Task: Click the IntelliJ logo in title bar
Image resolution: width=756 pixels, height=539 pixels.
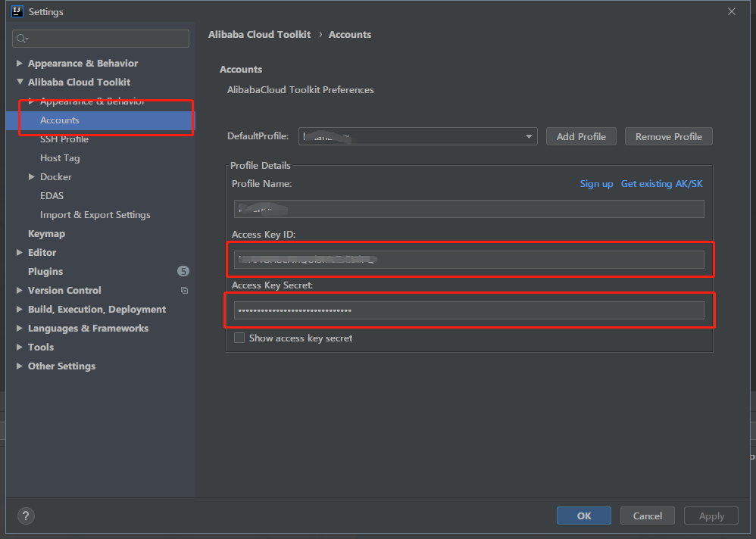Action: click(x=17, y=11)
